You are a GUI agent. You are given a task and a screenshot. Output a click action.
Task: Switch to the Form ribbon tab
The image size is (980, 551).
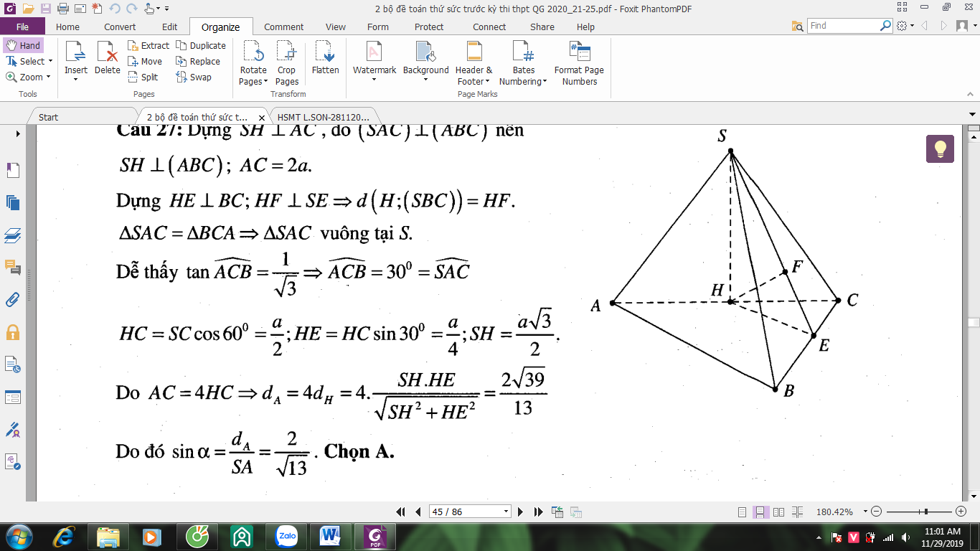pyautogui.click(x=378, y=27)
